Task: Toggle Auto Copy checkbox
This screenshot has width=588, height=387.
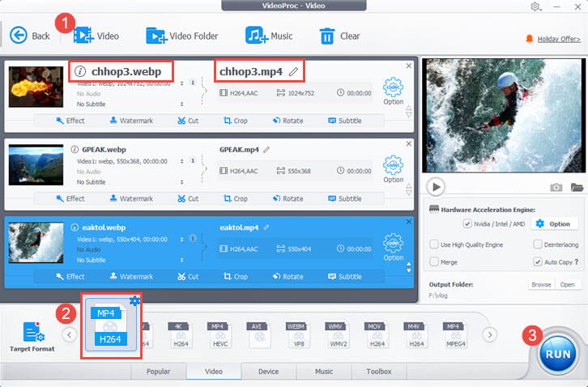Action: (537, 262)
